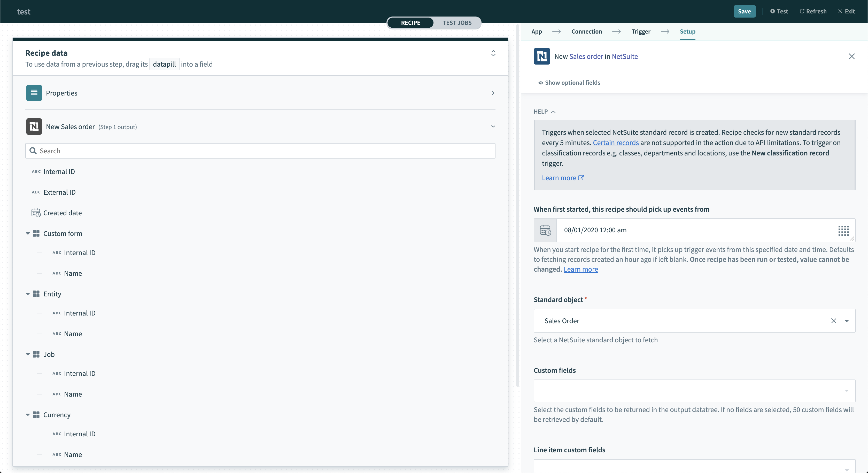The image size is (868, 473).
Task: Click the hamburger icon on Properties step
Action: (x=34, y=93)
